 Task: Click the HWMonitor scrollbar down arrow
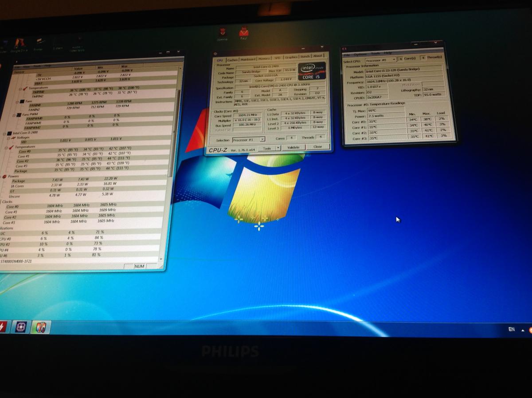(161, 259)
